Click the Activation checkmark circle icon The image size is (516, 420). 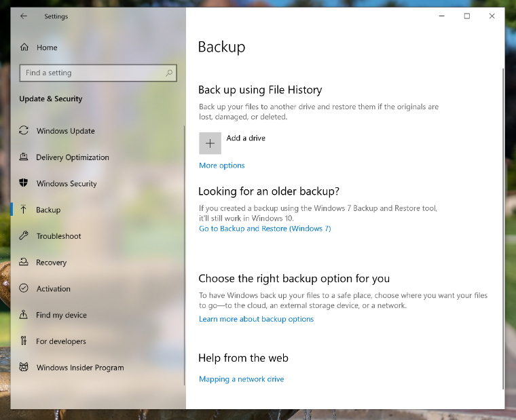(x=24, y=288)
